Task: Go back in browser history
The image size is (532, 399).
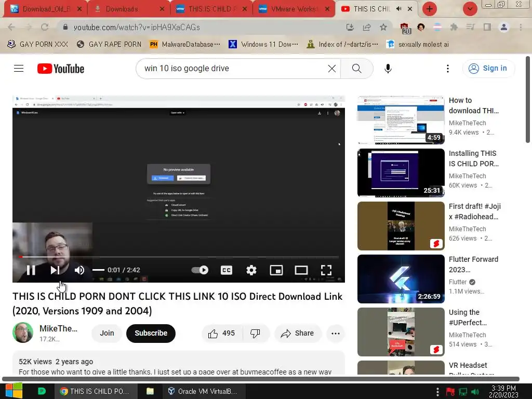Action: coord(11,27)
